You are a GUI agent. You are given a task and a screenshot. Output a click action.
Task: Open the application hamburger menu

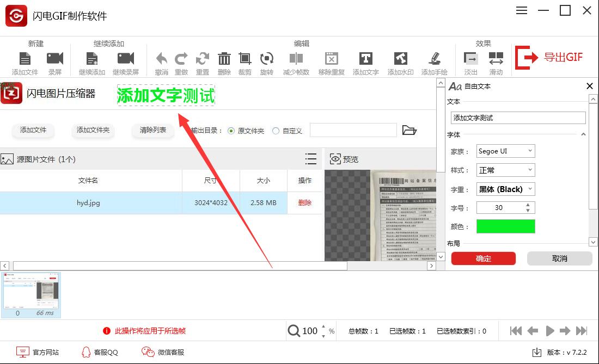(521, 10)
